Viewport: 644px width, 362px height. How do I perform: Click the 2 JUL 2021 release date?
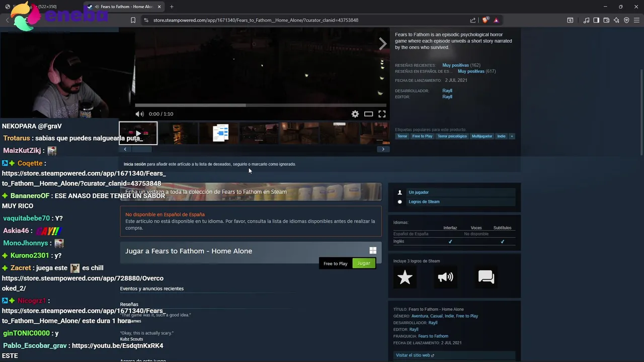click(456, 80)
